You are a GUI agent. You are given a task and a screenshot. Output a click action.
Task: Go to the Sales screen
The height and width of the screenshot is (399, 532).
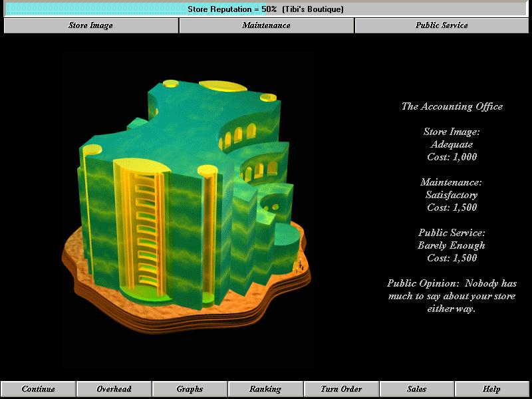[x=417, y=389]
